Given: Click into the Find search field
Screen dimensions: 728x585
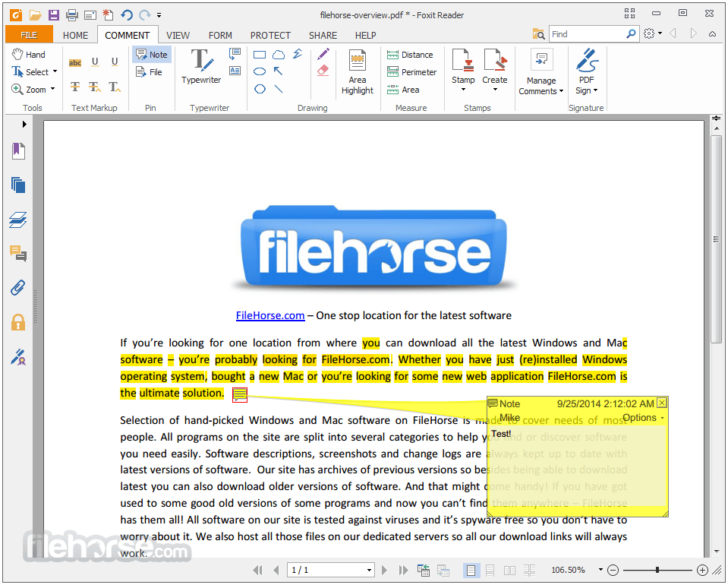Looking at the screenshot, I should coord(587,34).
